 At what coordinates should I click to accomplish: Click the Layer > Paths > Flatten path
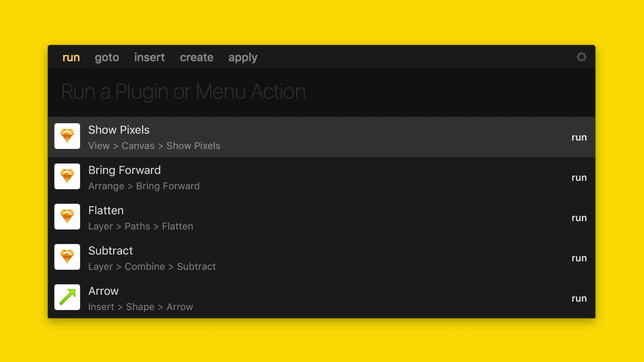coord(141,226)
